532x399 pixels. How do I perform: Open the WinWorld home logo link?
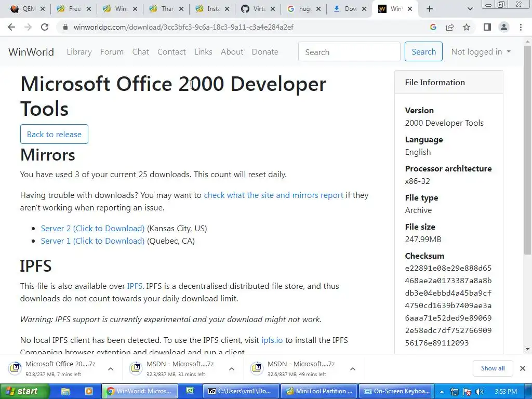(31, 52)
